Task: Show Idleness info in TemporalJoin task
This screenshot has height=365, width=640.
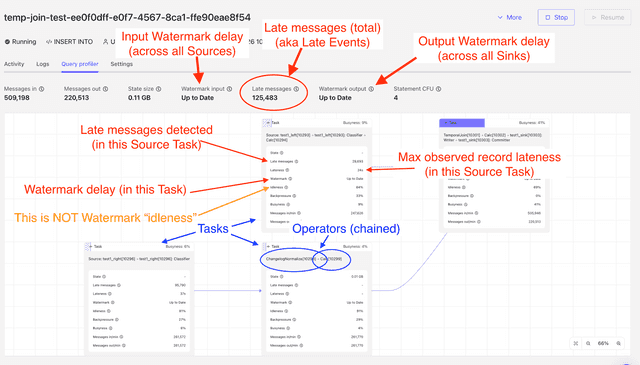Action: (464, 187)
